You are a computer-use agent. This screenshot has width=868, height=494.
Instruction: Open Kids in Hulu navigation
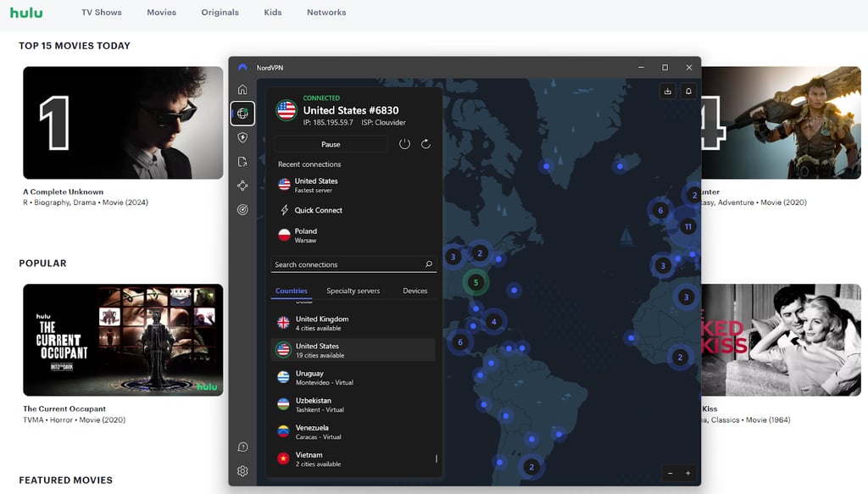[273, 12]
